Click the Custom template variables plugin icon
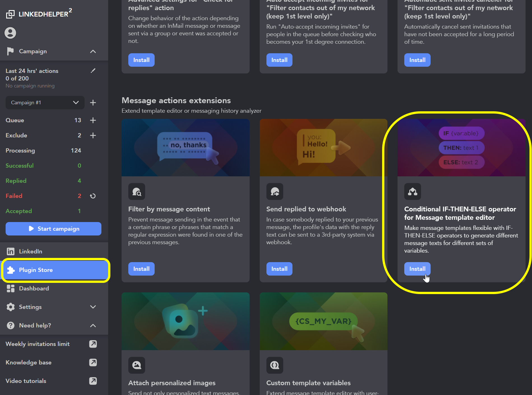 pyautogui.click(x=275, y=365)
